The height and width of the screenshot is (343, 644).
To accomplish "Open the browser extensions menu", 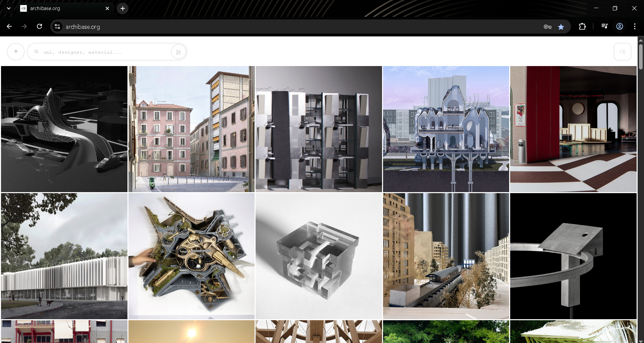I will pyautogui.click(x=582, y=26).
